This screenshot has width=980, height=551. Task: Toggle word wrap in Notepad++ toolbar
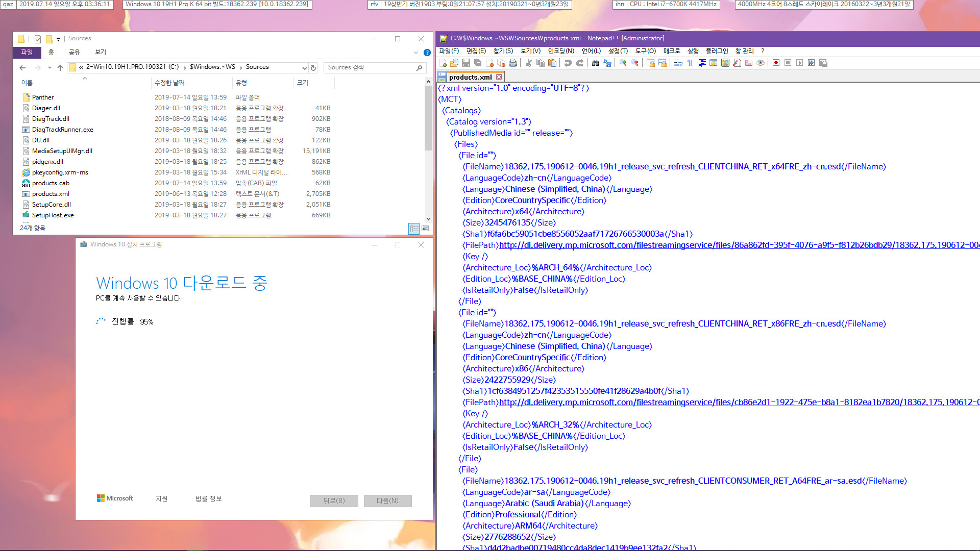point(678,63)
